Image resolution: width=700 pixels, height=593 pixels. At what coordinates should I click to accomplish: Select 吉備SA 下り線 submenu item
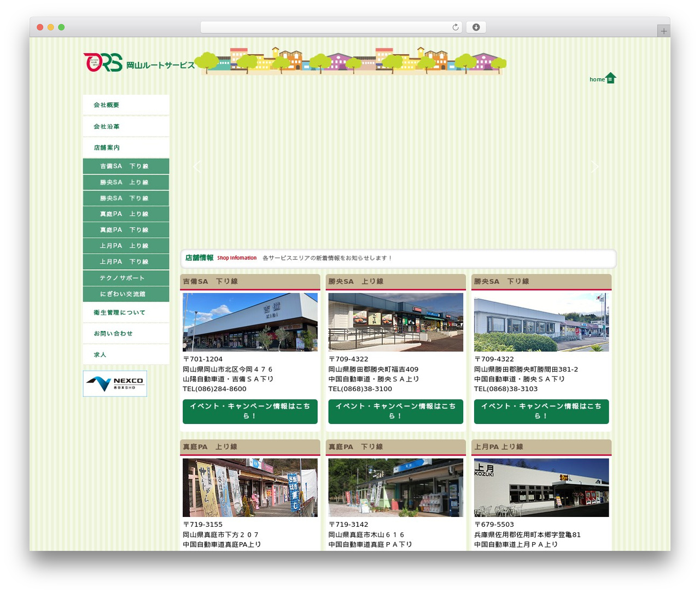(x=126, y=166)
